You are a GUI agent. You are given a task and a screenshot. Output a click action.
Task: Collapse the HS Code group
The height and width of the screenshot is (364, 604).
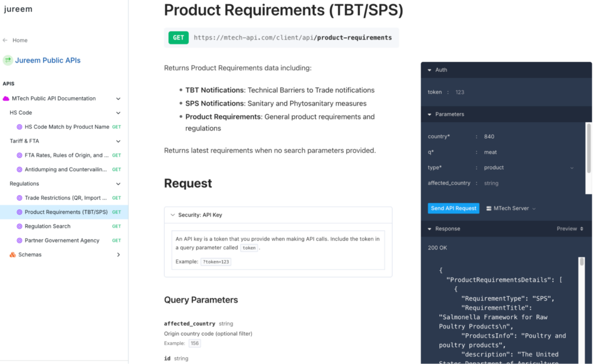118,113
